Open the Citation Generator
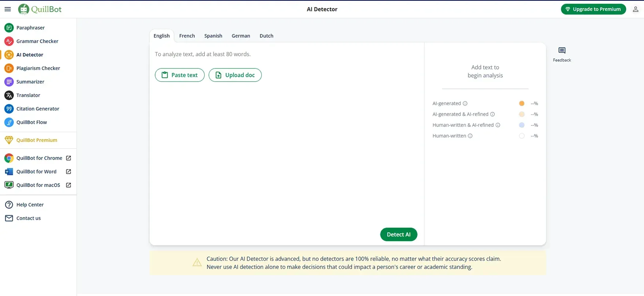 click(x=37, y=109)
